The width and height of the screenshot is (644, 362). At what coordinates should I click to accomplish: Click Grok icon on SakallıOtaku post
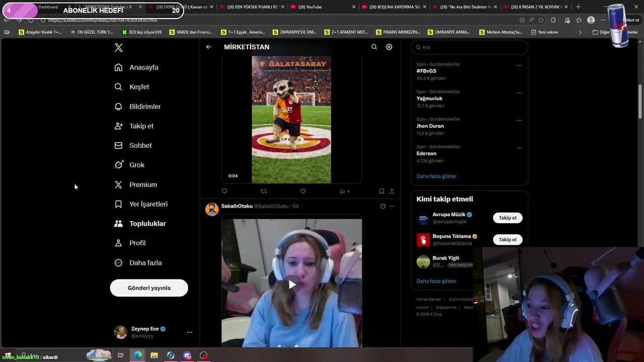(x=383, y=206)
